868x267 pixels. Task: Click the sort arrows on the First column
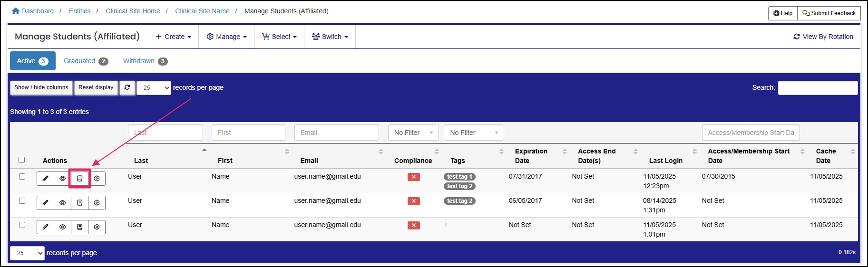tap(287, 151)
